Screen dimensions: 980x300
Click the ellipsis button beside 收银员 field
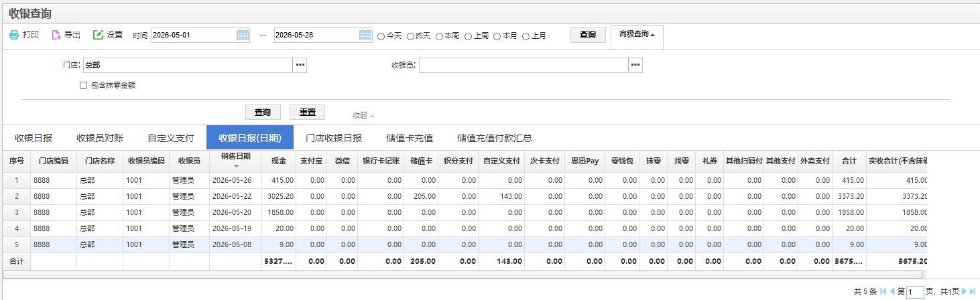coord(635,65)
